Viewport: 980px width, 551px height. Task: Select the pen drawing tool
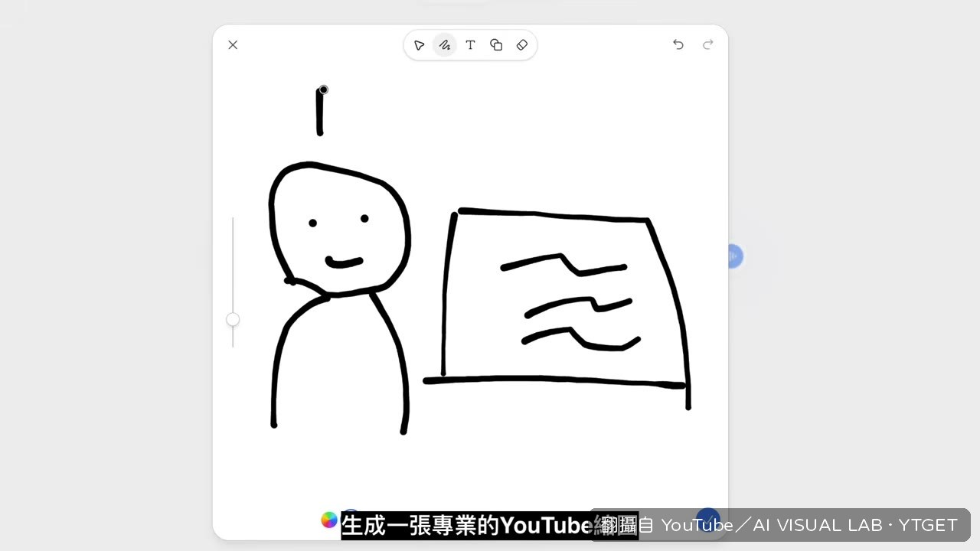(444, 45)
